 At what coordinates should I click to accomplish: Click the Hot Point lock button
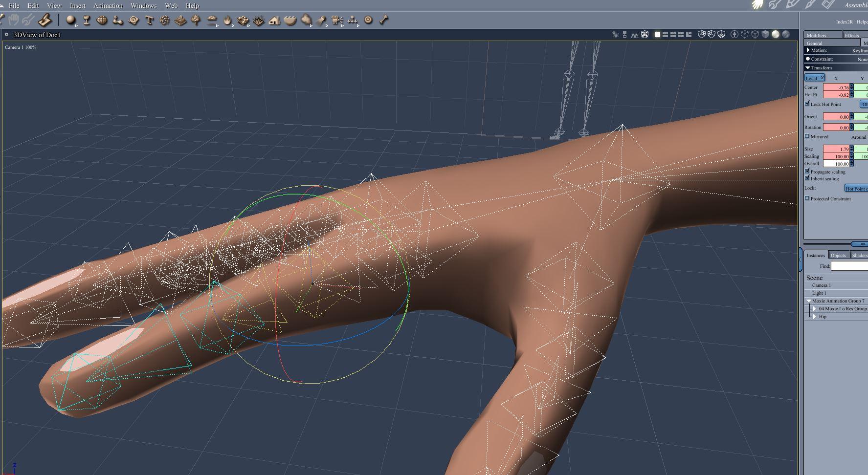(856, 188)
